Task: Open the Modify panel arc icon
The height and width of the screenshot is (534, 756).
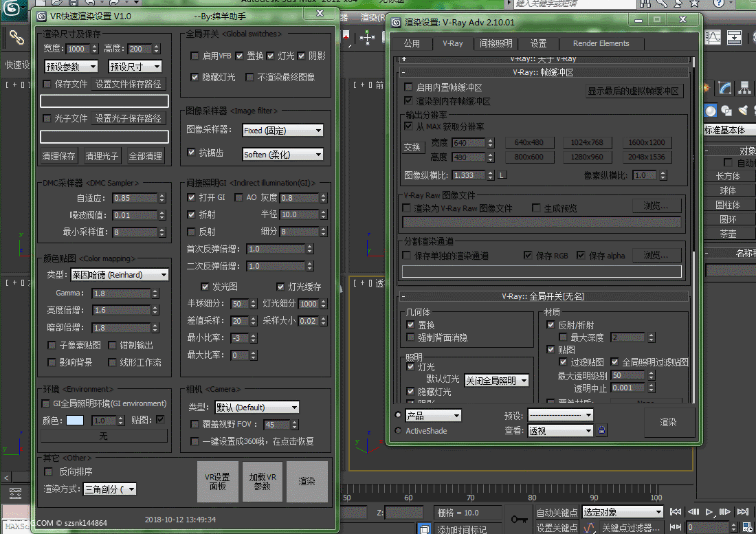Action: [x=725, y=88]
